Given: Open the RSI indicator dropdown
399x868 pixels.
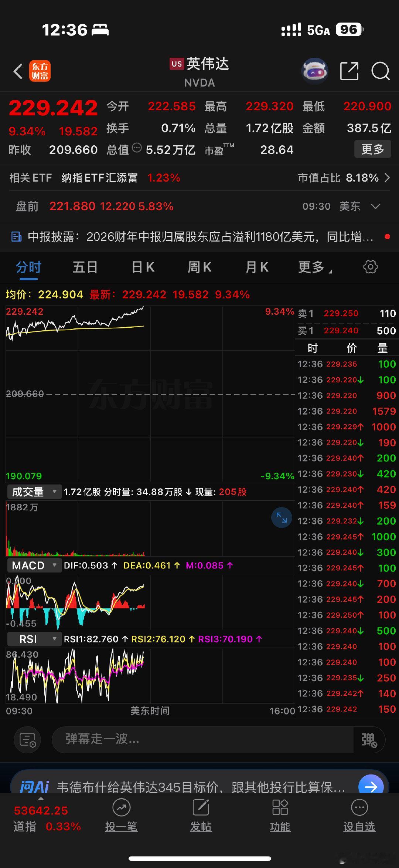Looking at the screenshot, I should [x=34, y=639].
